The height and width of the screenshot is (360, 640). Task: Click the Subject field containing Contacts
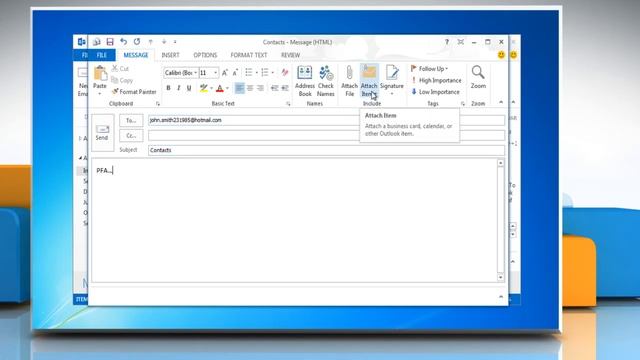point(327,150)
